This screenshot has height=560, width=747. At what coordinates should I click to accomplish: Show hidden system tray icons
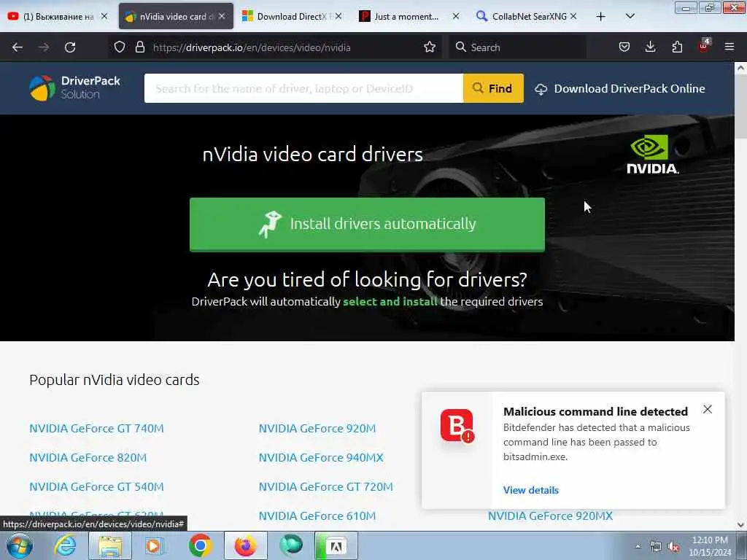tap(638, 546)
